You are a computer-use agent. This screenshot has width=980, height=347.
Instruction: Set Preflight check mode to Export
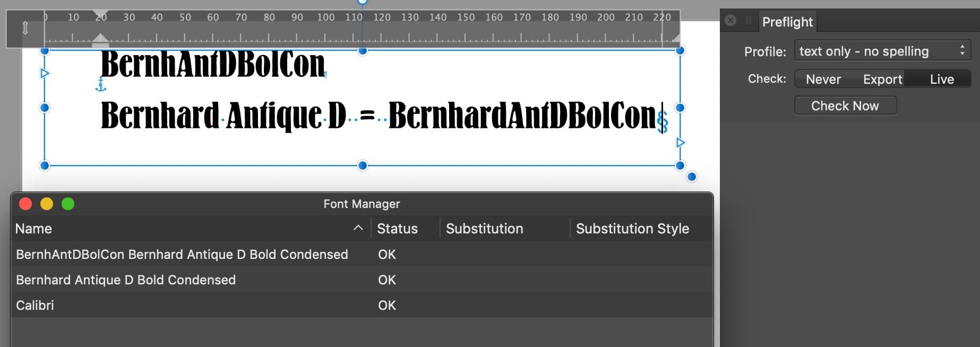882,79
